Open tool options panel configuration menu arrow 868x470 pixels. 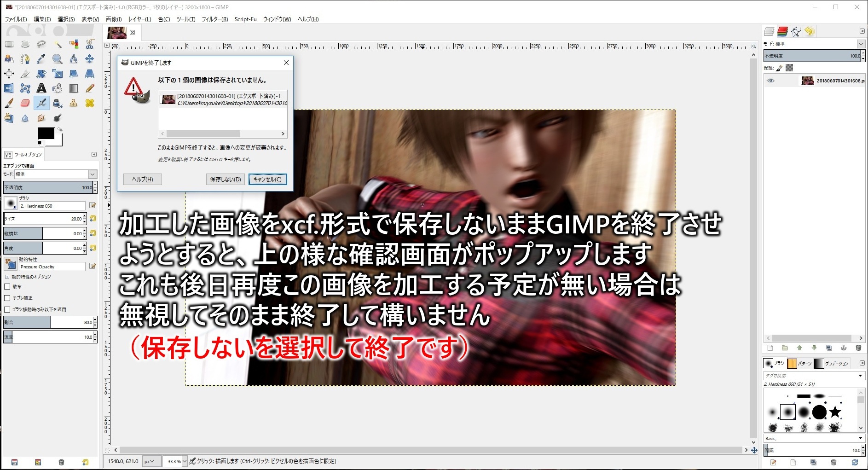pos(94,154)
